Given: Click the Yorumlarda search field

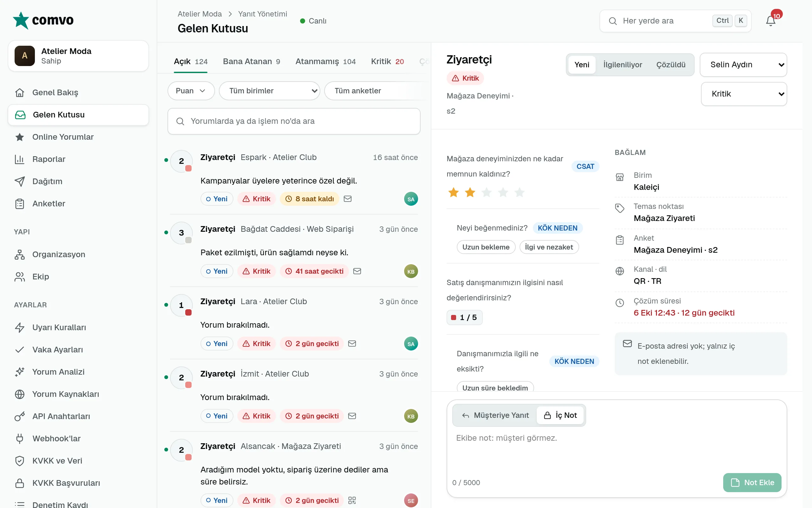Looking at the screenshot, I should pyautogui.click(x=294, y=121).
